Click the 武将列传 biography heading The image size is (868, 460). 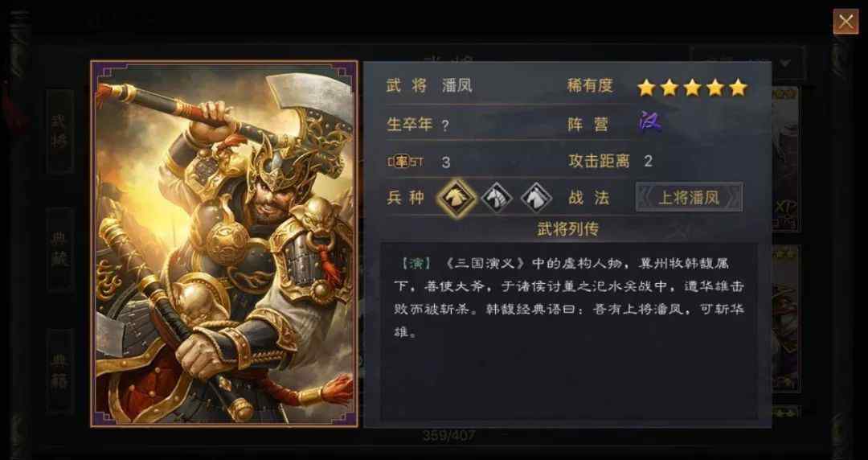pyautogui.click(x=567, y=229)
